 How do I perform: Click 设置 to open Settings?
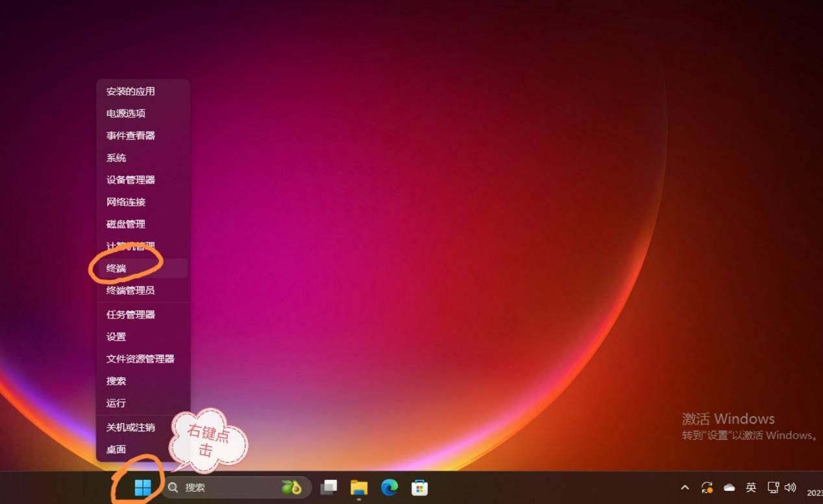click(x=116, y=337)
